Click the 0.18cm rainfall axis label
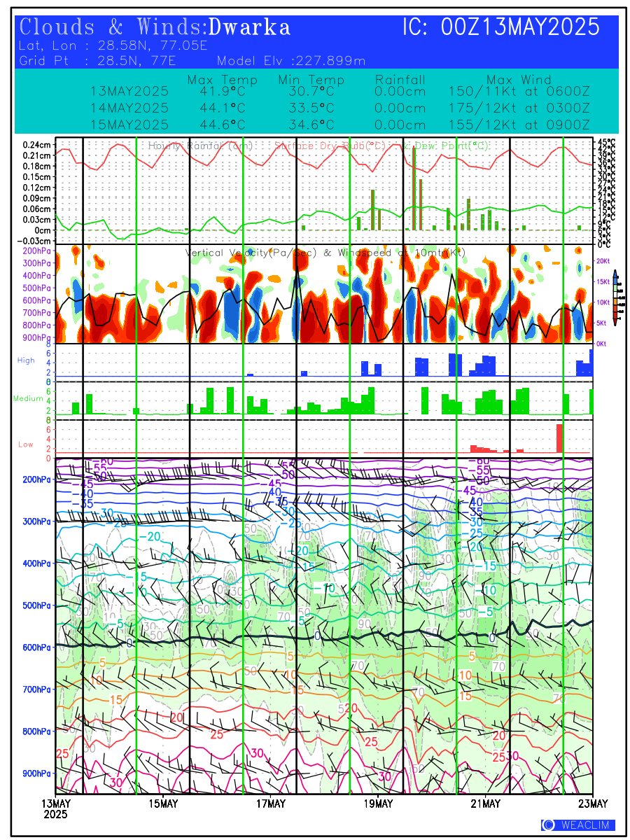This screenshot has height=840, width=630. coord(36,166)
